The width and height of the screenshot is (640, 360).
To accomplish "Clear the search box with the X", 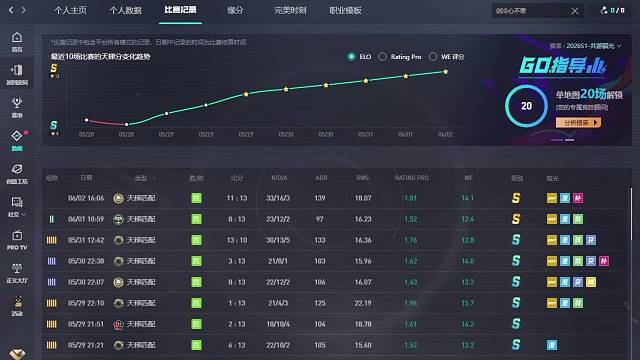I will (575, 11).
